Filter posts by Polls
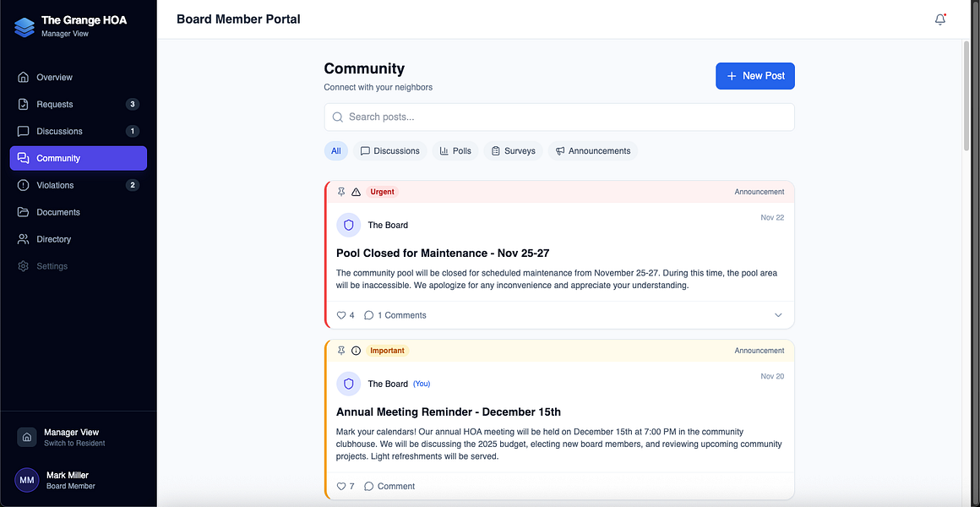The image size is (980, 507). tap(455, 150)
